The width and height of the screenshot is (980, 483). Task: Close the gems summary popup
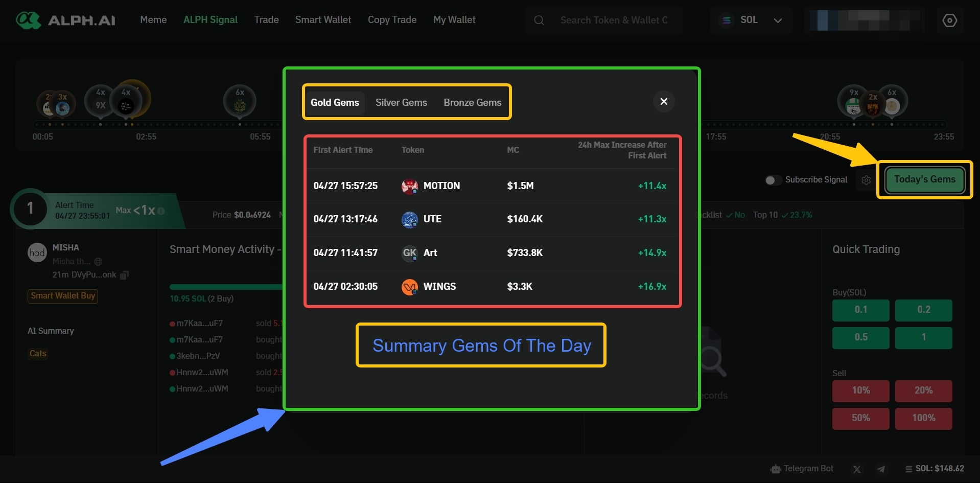pos(664,102)
